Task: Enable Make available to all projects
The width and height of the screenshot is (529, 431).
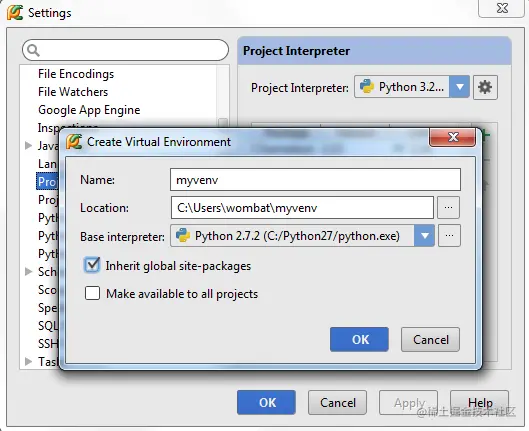Action: click(92, 293)
